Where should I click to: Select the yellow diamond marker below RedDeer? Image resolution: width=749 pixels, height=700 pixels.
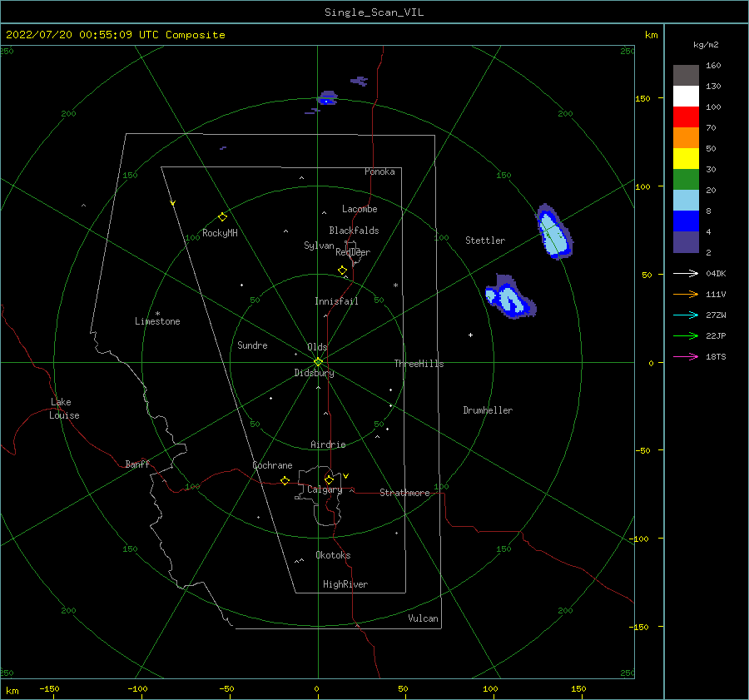[342, 271]
